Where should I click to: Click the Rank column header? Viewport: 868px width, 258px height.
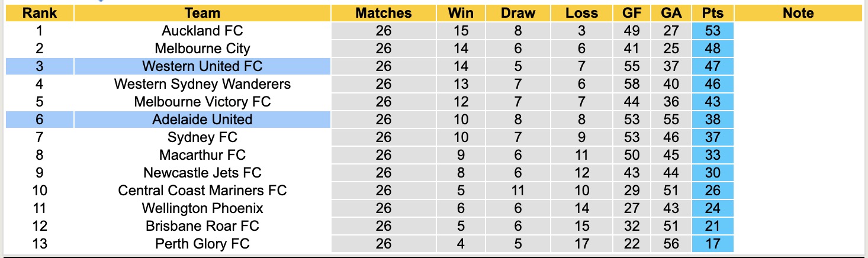pos(39,13)
